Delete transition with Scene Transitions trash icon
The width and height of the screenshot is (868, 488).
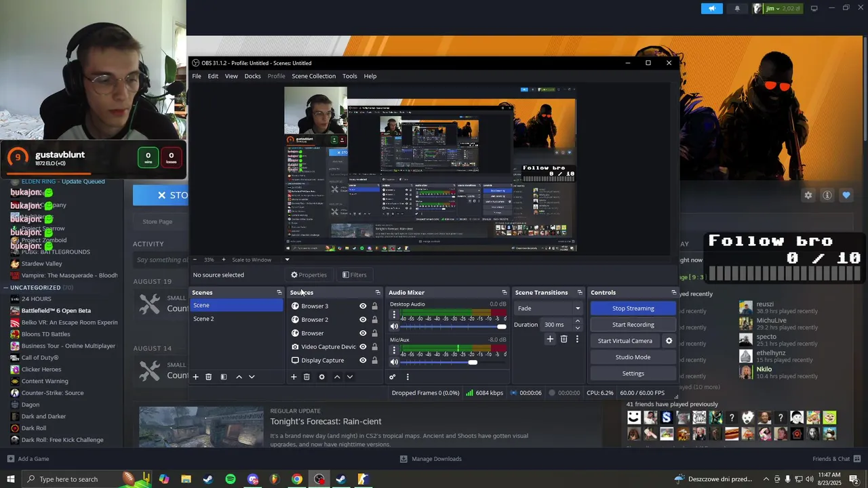pos(564,339)
